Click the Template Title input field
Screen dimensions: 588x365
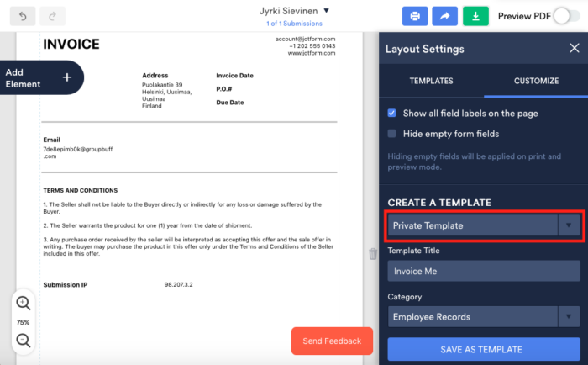coord(484,271)
